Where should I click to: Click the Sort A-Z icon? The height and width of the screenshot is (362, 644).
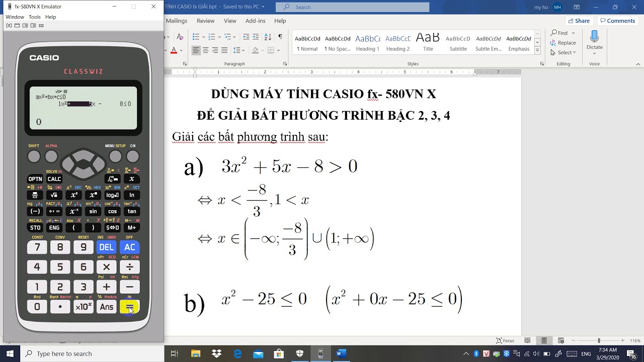click(x=268, y=37)
